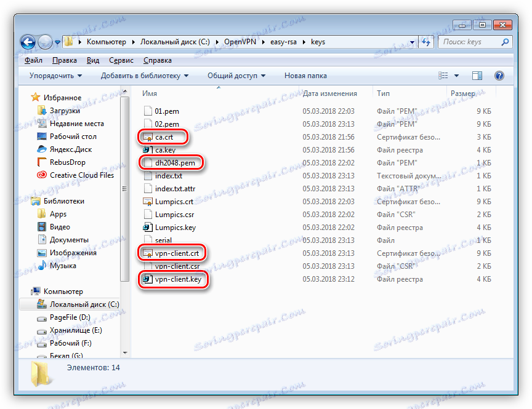Select the Lumpics.key file icon

148,228
